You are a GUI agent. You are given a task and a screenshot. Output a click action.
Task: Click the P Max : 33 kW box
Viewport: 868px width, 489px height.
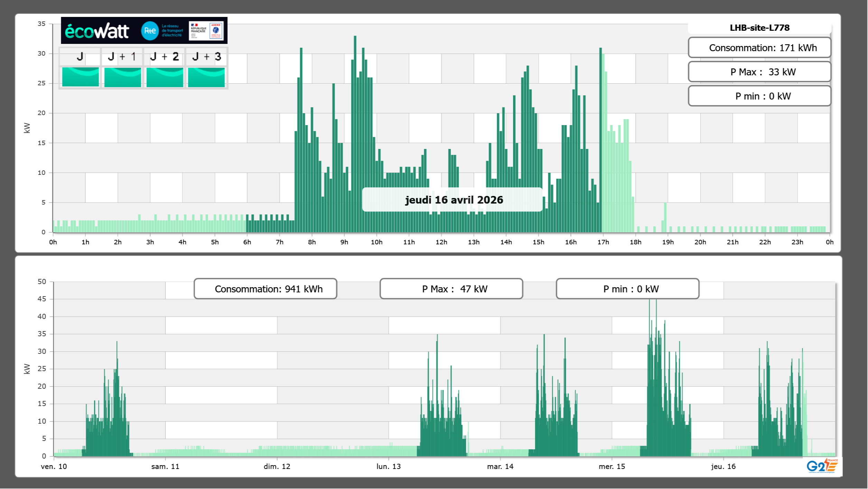(x=759, y=72)
